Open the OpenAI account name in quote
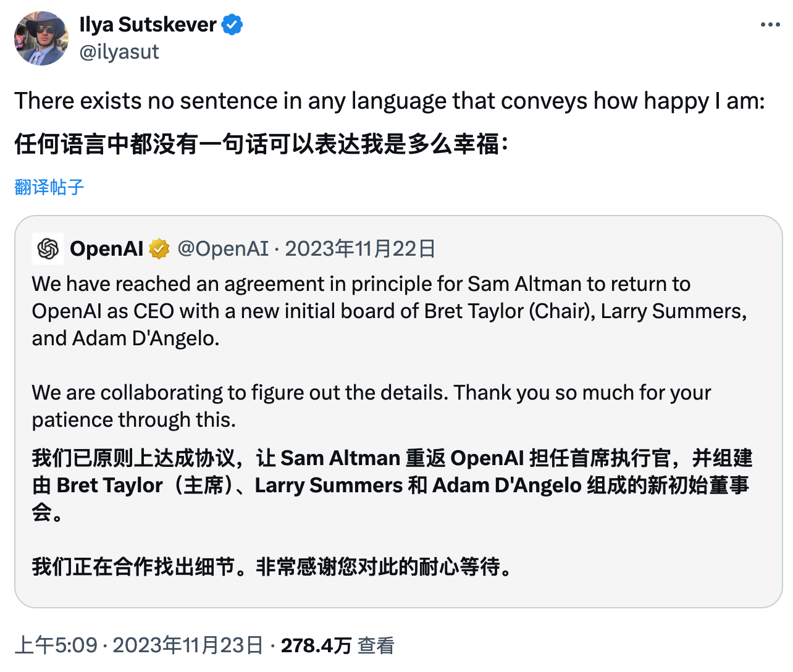 pos(107,249)
